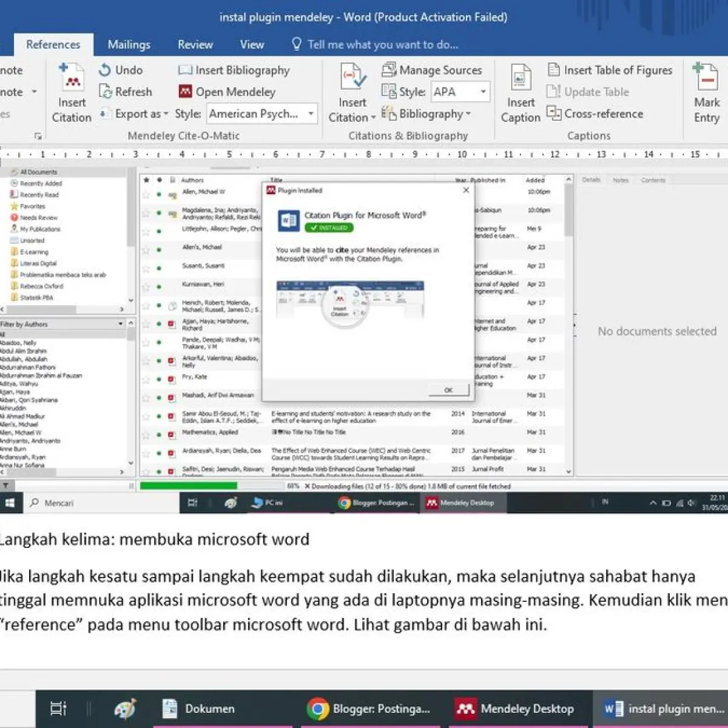728x728 pixels.
Task: Select author Abadoo, Nelly in filter list
Action: pyautogui.click(x=18, y=343)
